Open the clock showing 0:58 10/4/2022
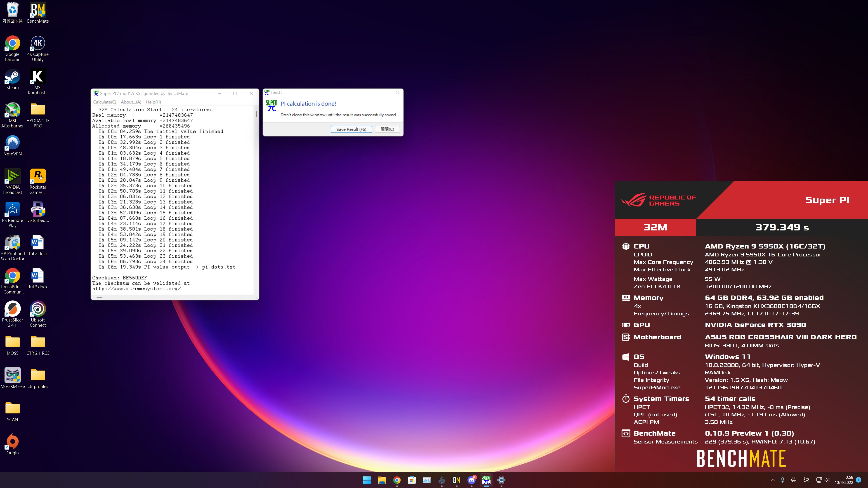Viewport: 868px width, 488px height. point(844,480)
